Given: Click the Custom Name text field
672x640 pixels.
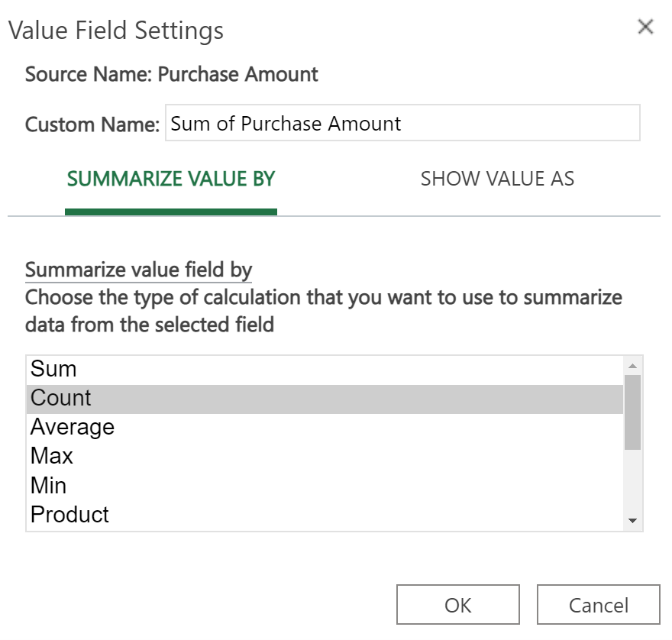Looking at the screenshot, I should 402,124.
